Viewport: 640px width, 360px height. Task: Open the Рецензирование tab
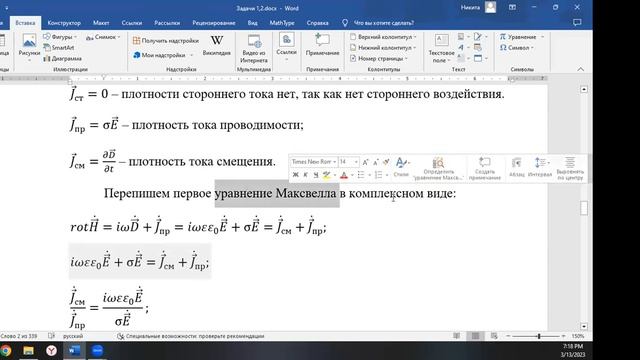tap(213, 23)
